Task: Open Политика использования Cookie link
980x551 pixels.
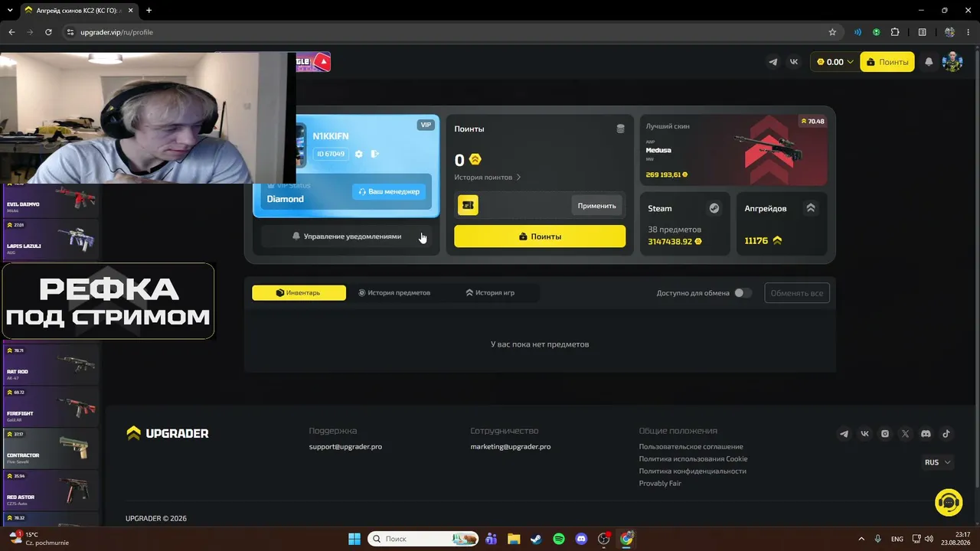Action: [694, 459]
